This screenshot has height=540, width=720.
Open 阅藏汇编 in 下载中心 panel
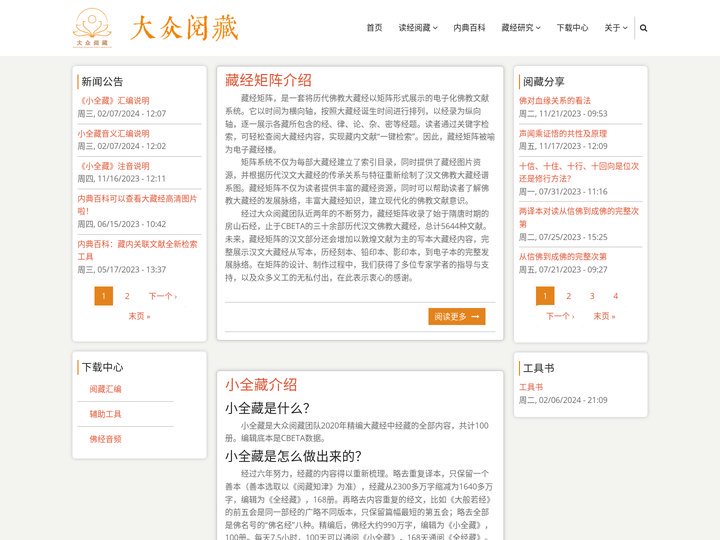[105, 389]
